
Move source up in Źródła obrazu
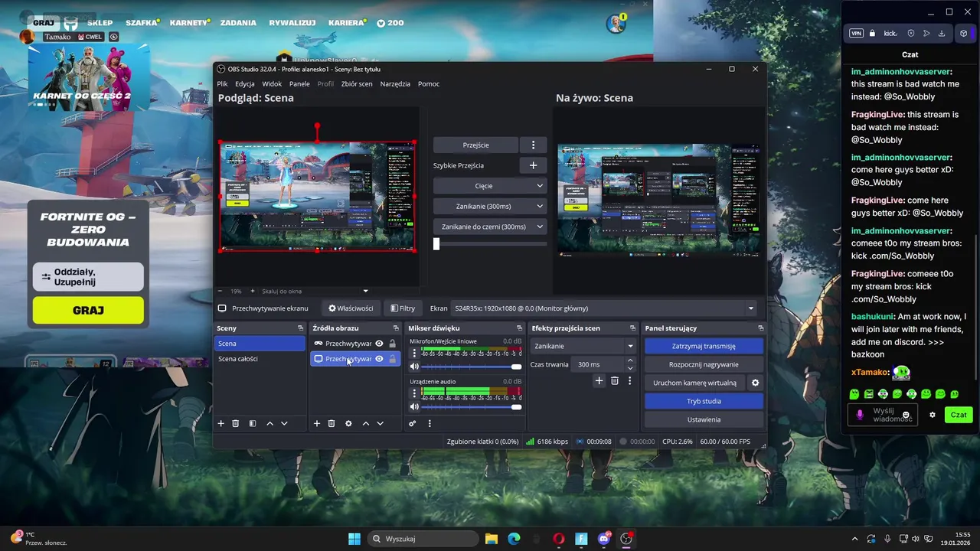pyautogui.click(x=365, y=423)
